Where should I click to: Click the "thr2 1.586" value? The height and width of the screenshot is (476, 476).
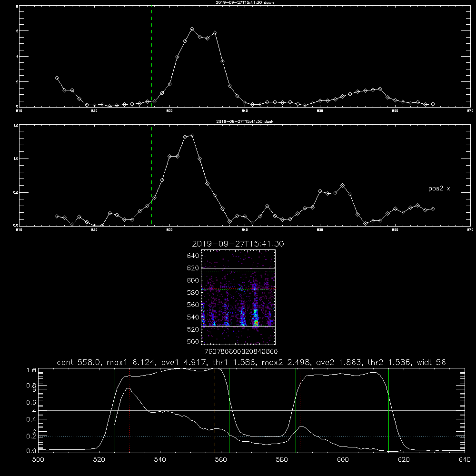pyautogui.click(x=389, y=362)
